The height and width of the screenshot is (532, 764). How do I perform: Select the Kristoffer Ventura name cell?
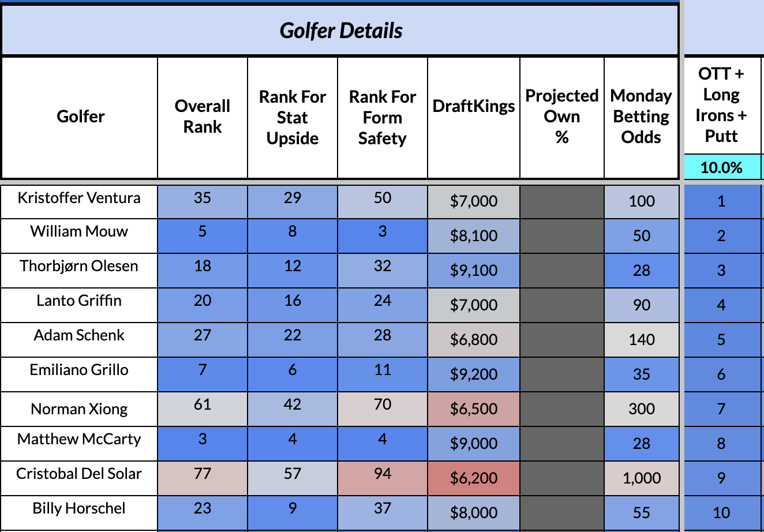point(79,198)
